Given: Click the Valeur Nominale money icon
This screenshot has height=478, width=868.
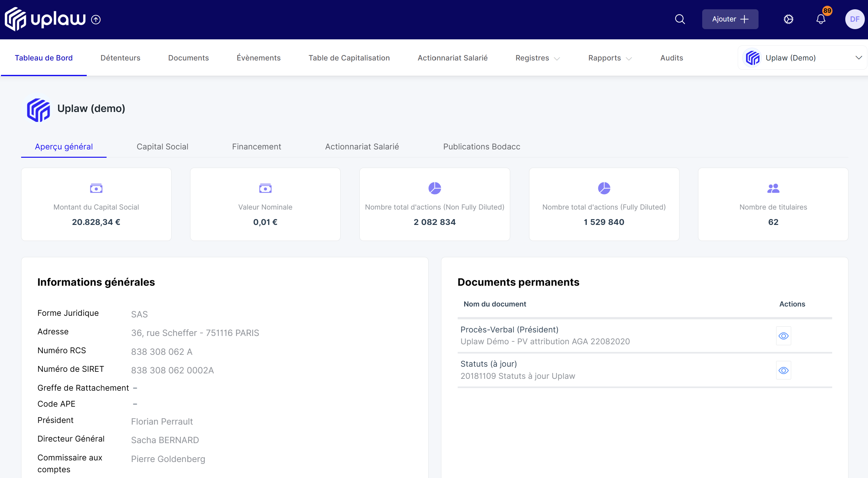Looking at the screenshot, I should coord(265,188).
